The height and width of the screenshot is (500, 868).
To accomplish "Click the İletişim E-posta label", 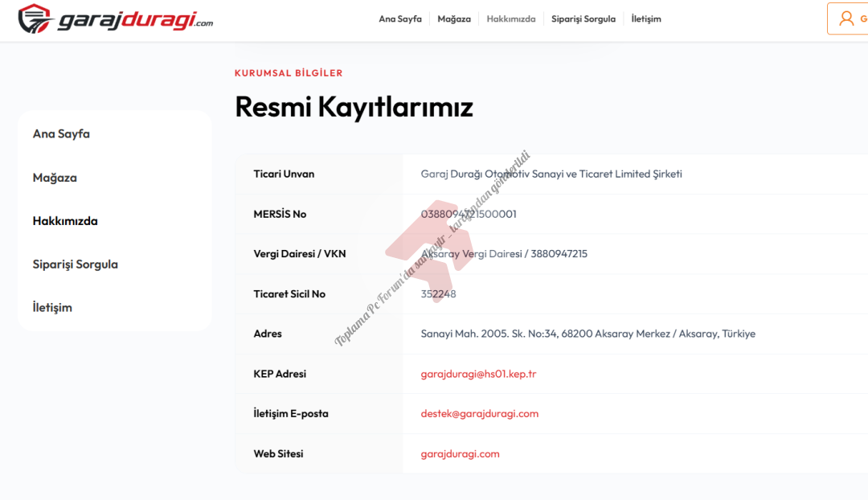I will coord(291,414).
